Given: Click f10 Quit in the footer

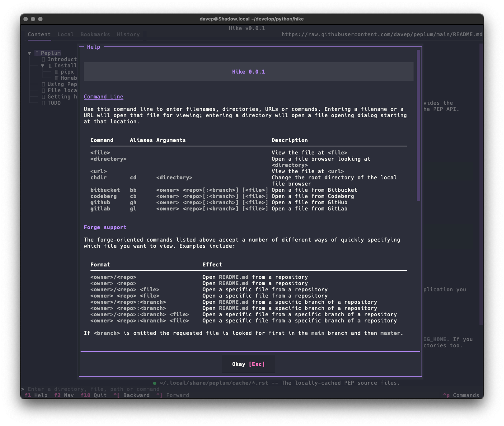Looking at the screenshot, I should 93,395.
